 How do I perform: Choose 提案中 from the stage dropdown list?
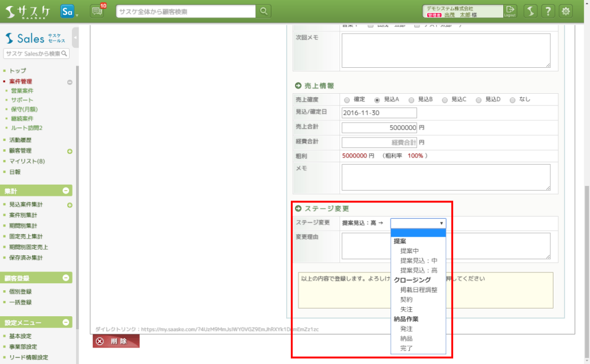click(409, 250)
